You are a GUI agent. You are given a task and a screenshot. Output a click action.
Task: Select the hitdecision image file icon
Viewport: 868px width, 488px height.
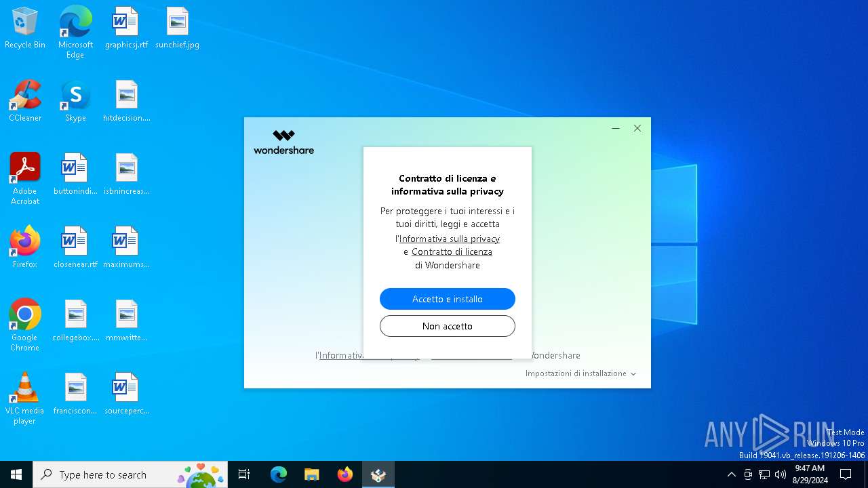pyautogui.click(x=126, y=101)
